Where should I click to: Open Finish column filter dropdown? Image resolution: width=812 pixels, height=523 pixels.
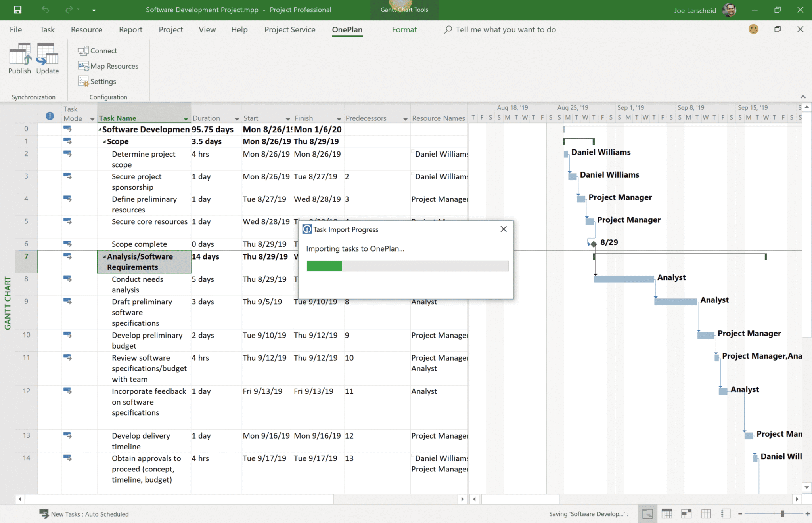tap(339, 119)
